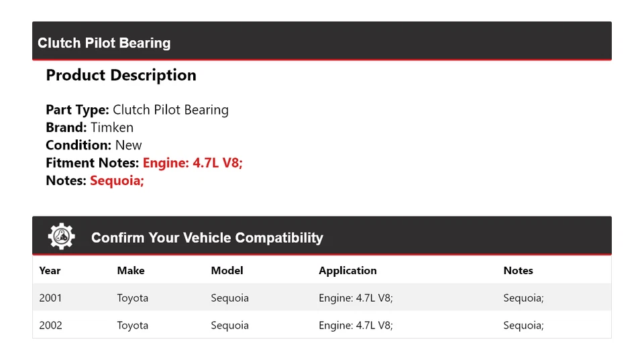Select the 2002 year cell
The image size is (644, 360).
coord(50,325)
